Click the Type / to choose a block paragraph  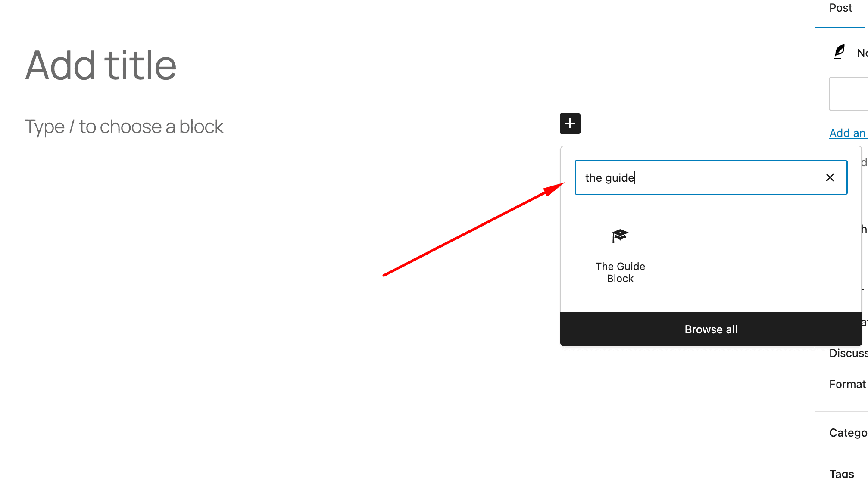[x=124, y=127]
